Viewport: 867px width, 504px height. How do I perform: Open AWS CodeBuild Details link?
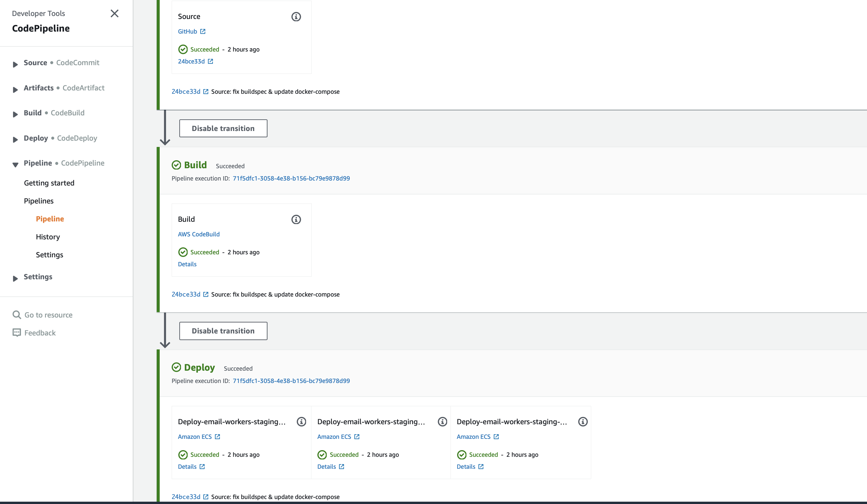(x=187, y=264)
